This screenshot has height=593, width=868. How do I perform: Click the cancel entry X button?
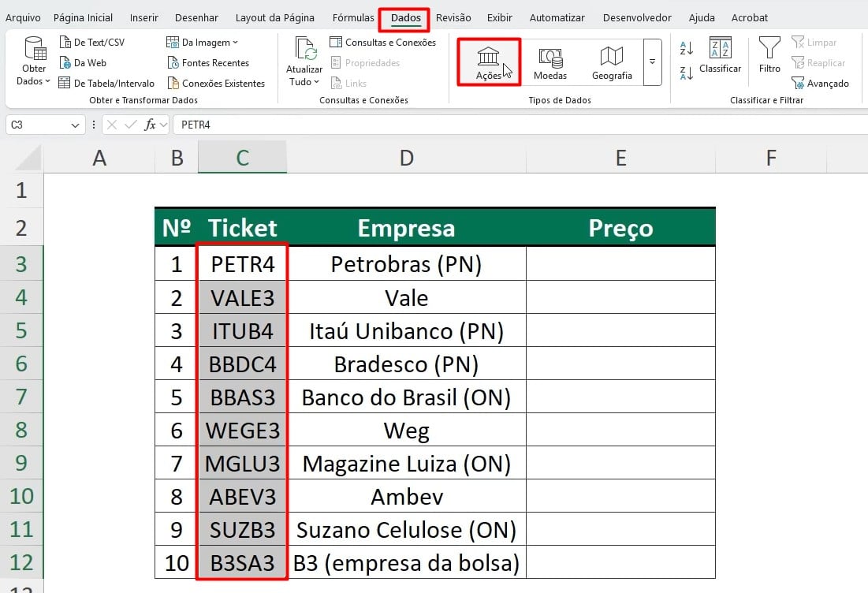[x=111, y=125]
